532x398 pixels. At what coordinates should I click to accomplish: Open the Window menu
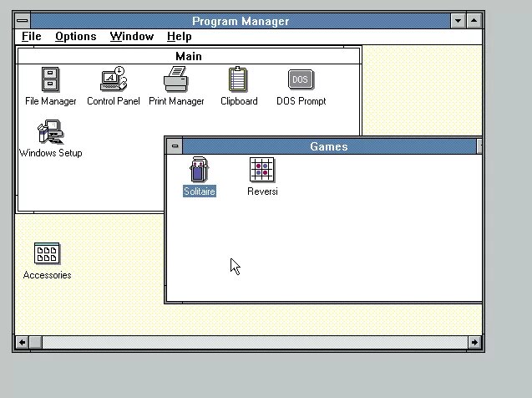tap(132, 36)
